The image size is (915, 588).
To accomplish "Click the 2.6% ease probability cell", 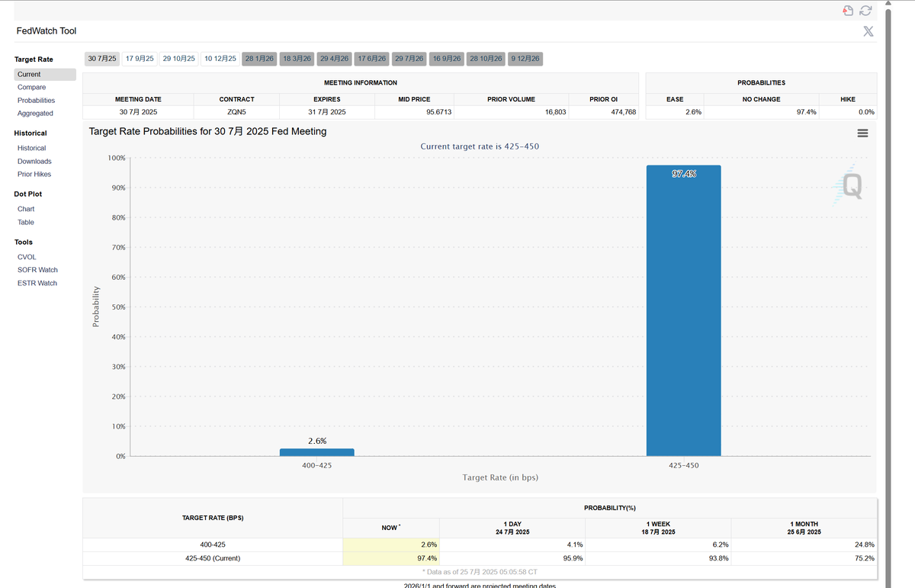I will point(675,112).
